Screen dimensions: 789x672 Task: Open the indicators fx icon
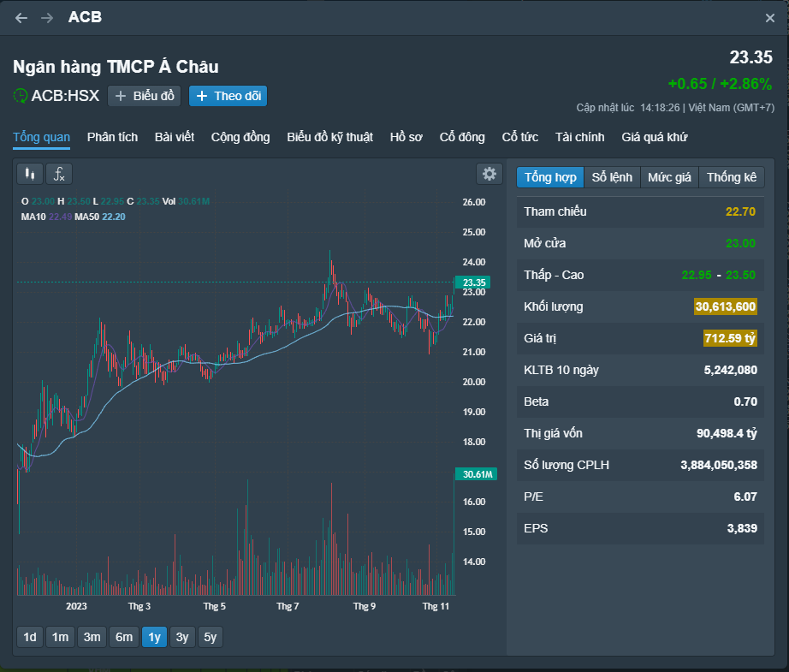59,174
